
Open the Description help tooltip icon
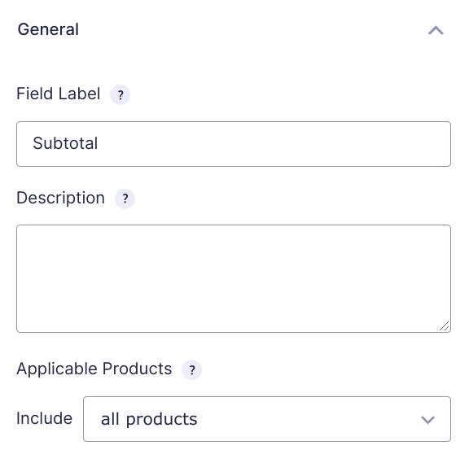(125, 199)
